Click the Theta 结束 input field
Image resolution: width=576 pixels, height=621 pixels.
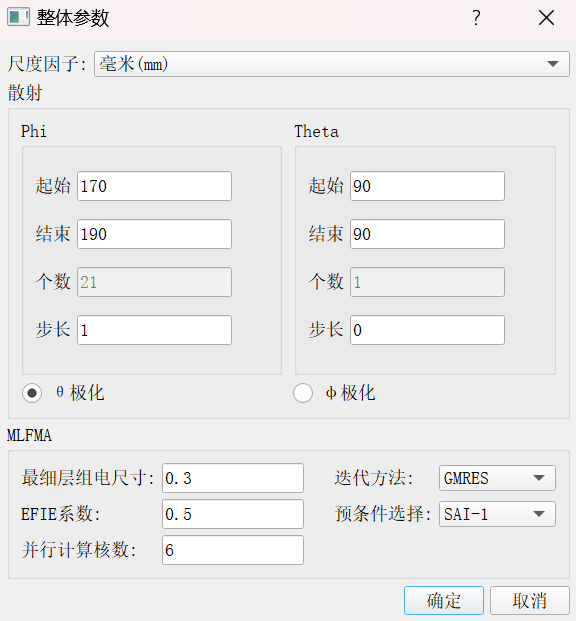coord(427,234)
